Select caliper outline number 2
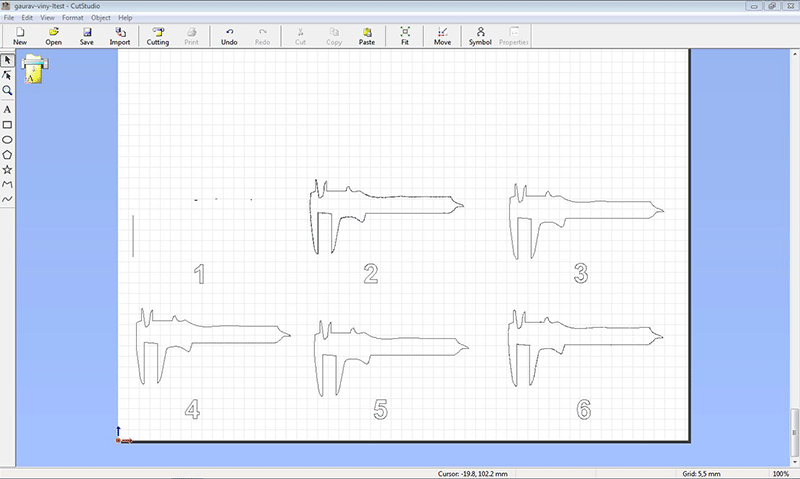 click(x=386, y=216)
